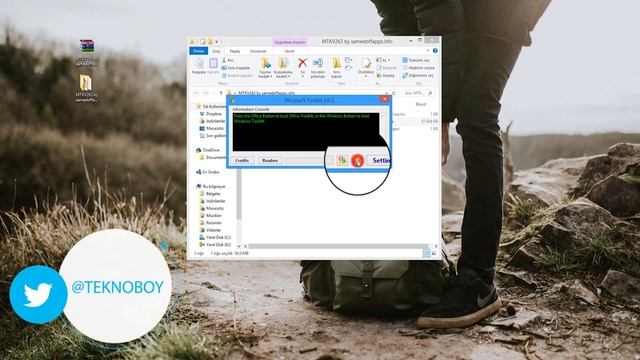Viewport: 640px width, 360px height.
Task: Open the Dosya ribbon tab
Action: pos(199,51)
